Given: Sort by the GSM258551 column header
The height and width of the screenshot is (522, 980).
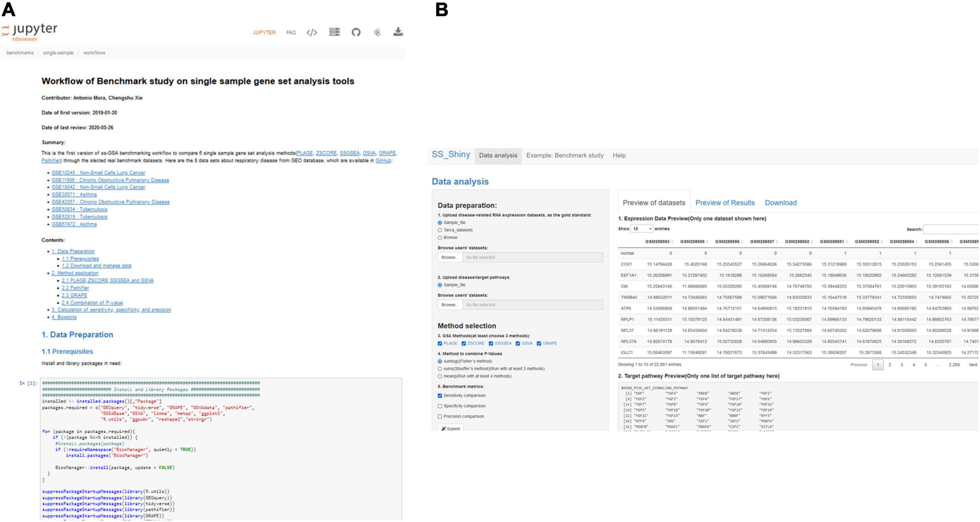Looking at the screenshot, I should (833, 242).
